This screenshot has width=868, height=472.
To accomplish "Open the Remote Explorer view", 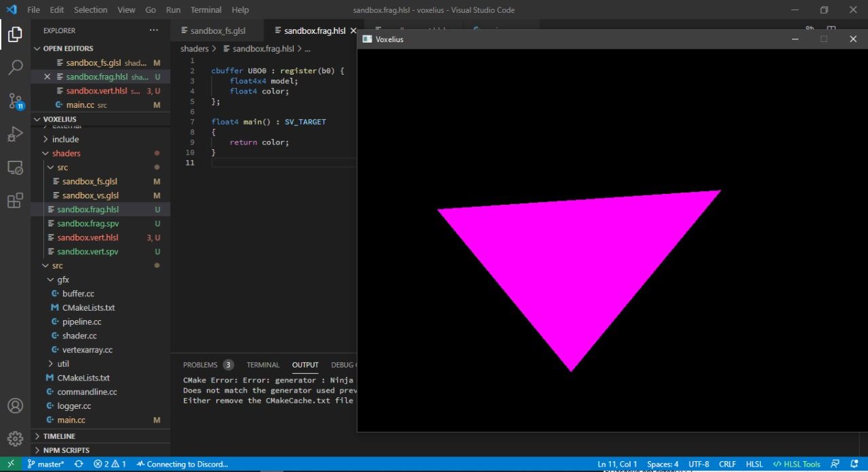I will [x=15, y=168].
